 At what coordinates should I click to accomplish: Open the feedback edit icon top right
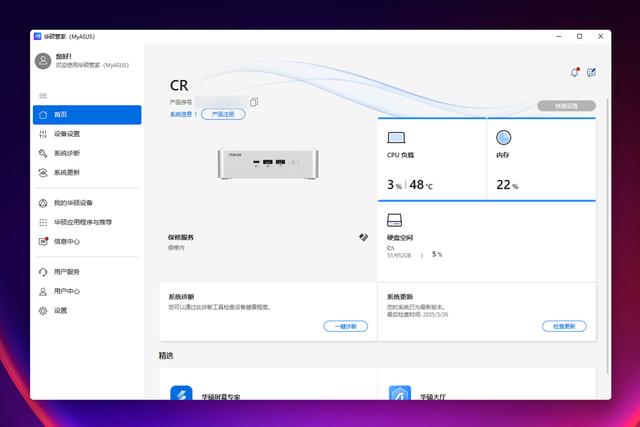point(591,73)
